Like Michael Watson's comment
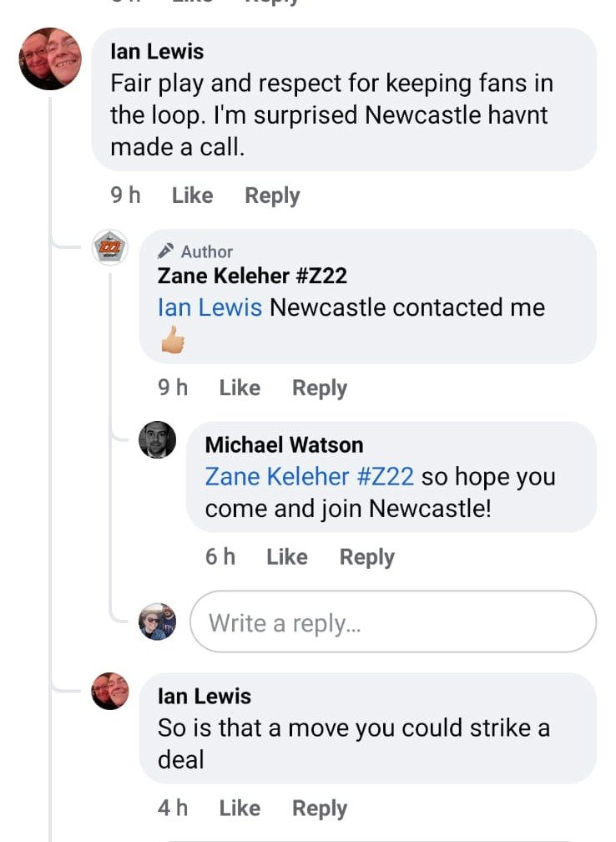 click(287, 557)
